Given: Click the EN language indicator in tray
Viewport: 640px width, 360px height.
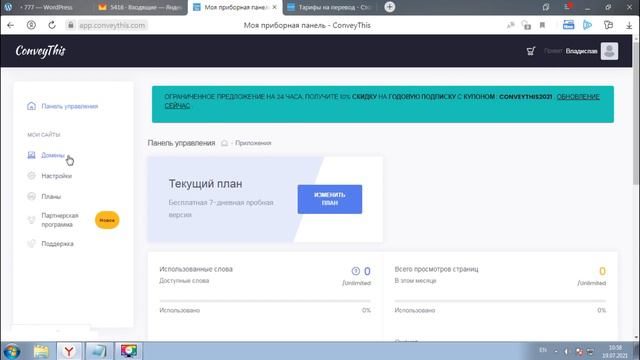Looking at the screenshot, I should tap(543, 350).
